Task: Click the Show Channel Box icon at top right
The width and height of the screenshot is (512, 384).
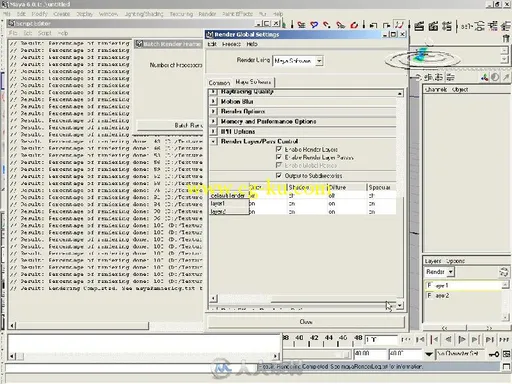Action: coord(506,26)
